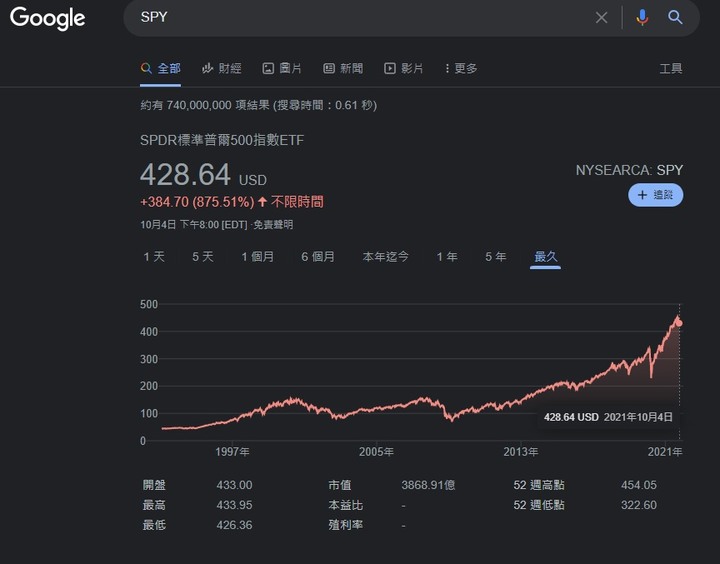Click the 428.64 USD price value

(203, 175)
